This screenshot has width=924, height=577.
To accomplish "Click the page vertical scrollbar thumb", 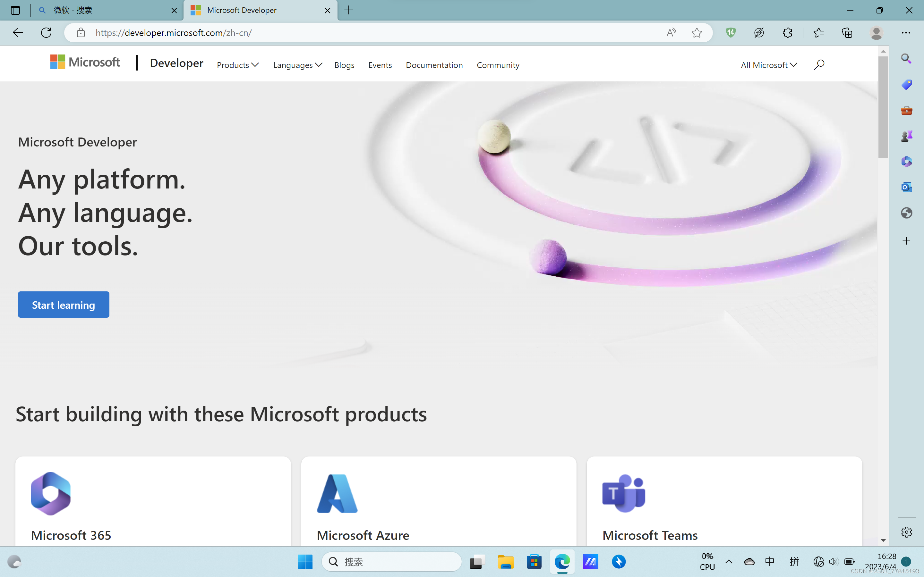I will 883,107.
